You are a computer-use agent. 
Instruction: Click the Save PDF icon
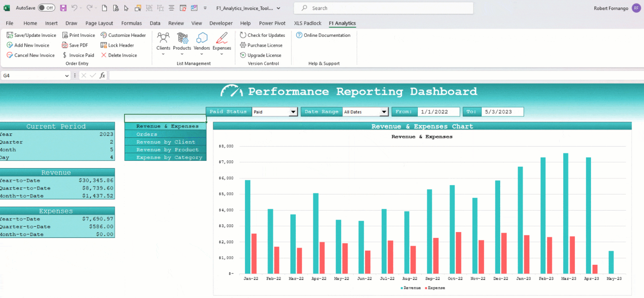[75, 45]
